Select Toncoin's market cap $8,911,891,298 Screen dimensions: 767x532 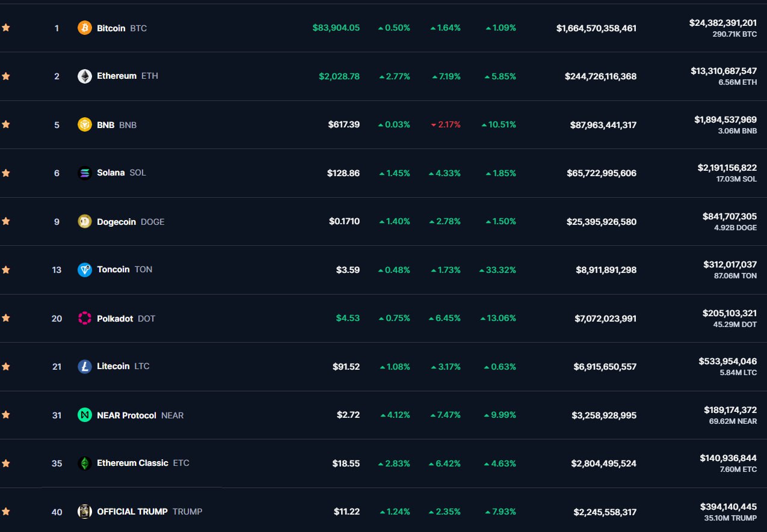tap(606, 270)
